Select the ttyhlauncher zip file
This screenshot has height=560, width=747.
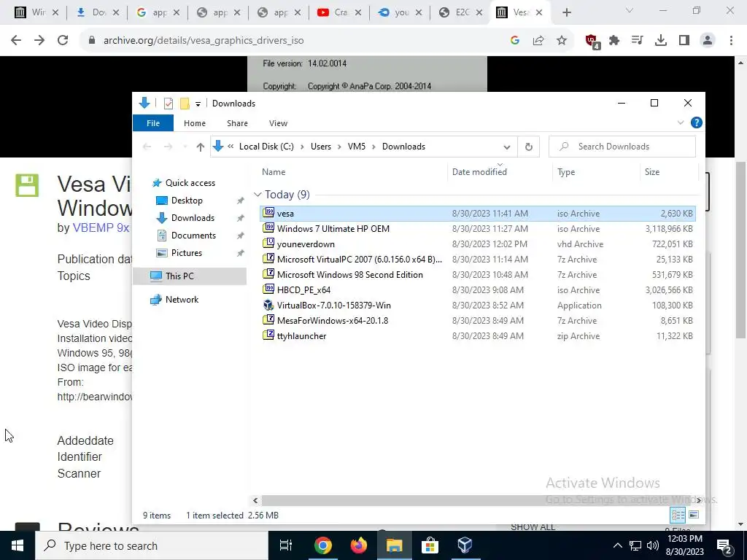tap(478, 335)
